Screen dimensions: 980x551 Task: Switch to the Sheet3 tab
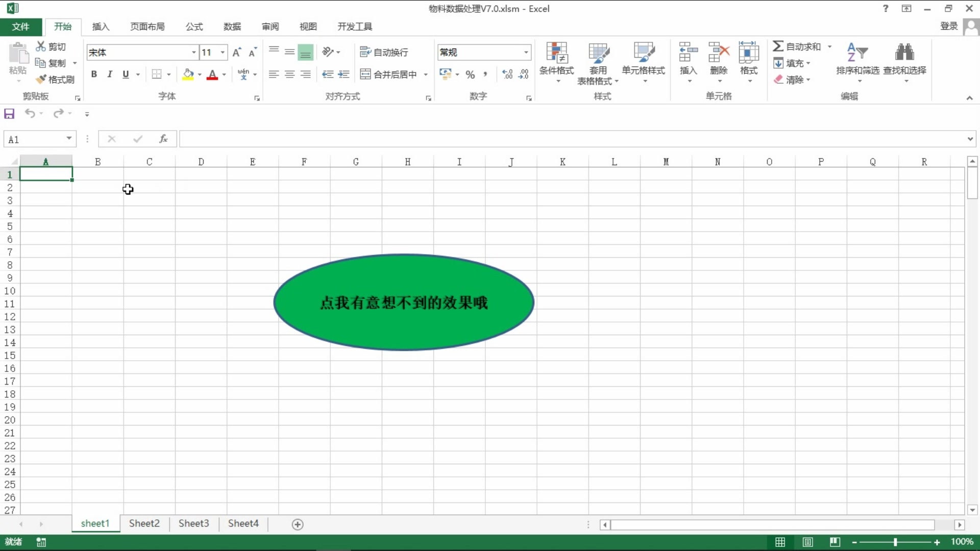193,523
